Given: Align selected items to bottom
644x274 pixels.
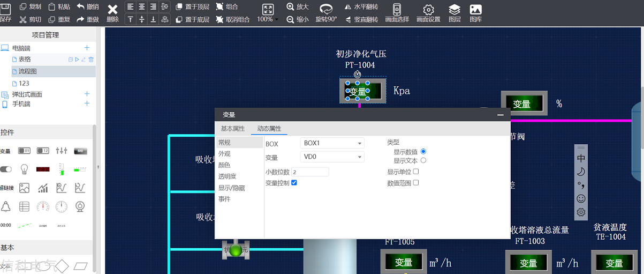Looking at the screenshot, I should pos(153,19).
